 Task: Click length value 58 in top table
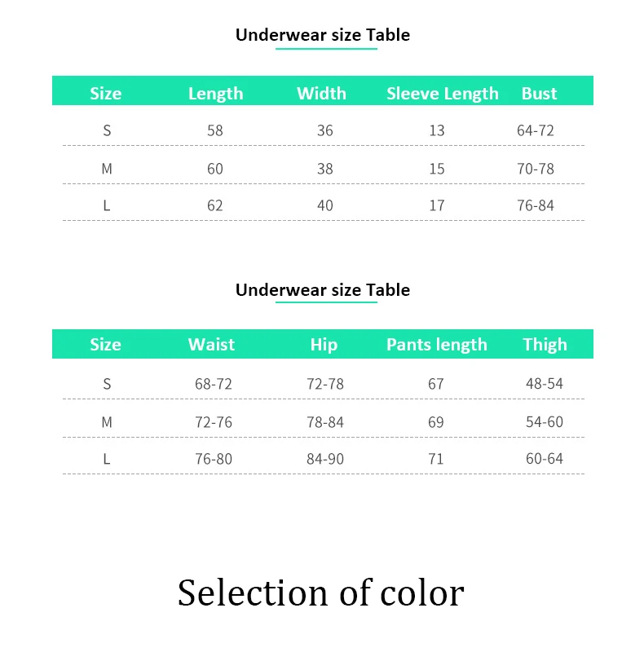click(214, 130)
